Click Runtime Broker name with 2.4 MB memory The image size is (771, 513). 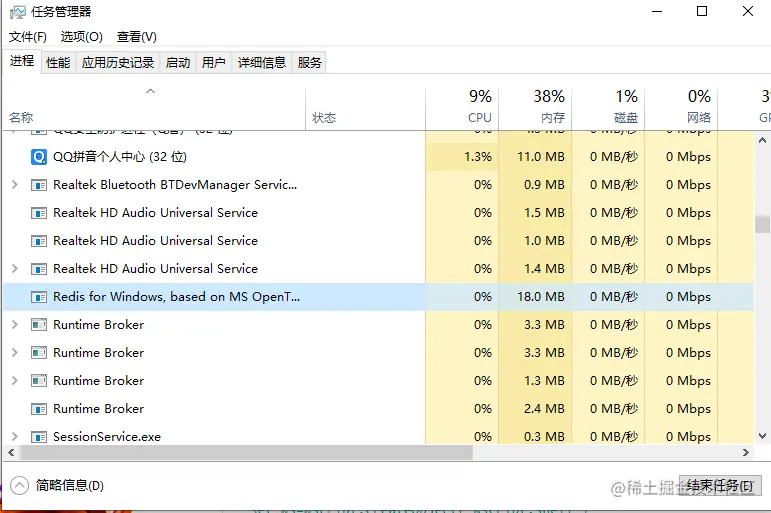click(98, 409)
